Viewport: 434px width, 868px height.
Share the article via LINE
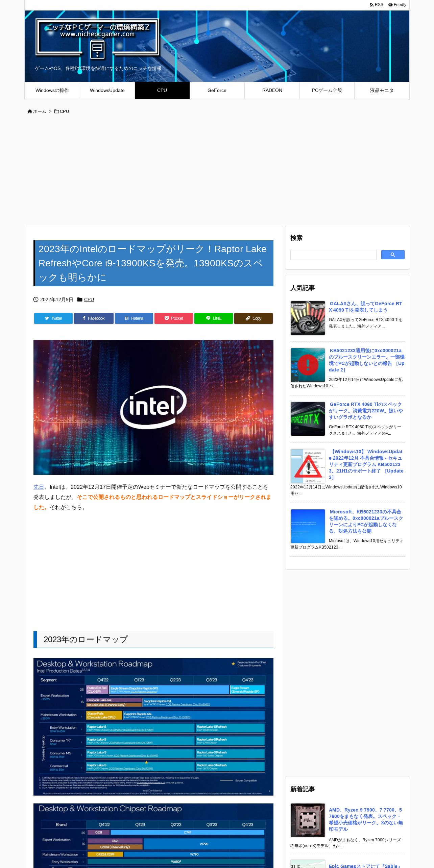click(x=214, y=318)
